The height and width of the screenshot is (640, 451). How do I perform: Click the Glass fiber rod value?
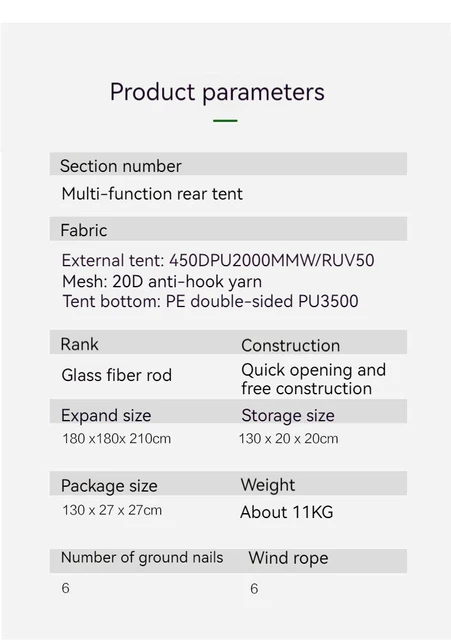pos(117,375)
